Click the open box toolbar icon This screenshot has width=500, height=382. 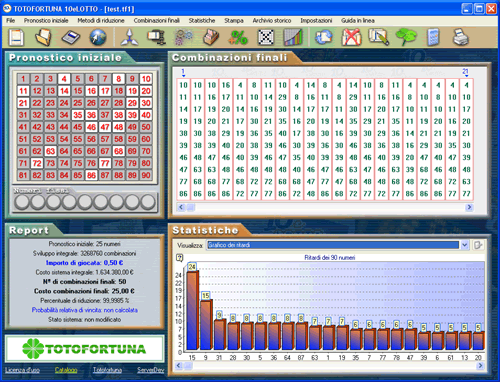(x=211, y=37)
